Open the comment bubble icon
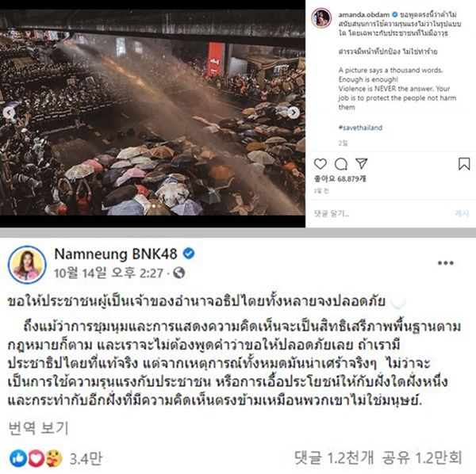 (x=341, y=164)
